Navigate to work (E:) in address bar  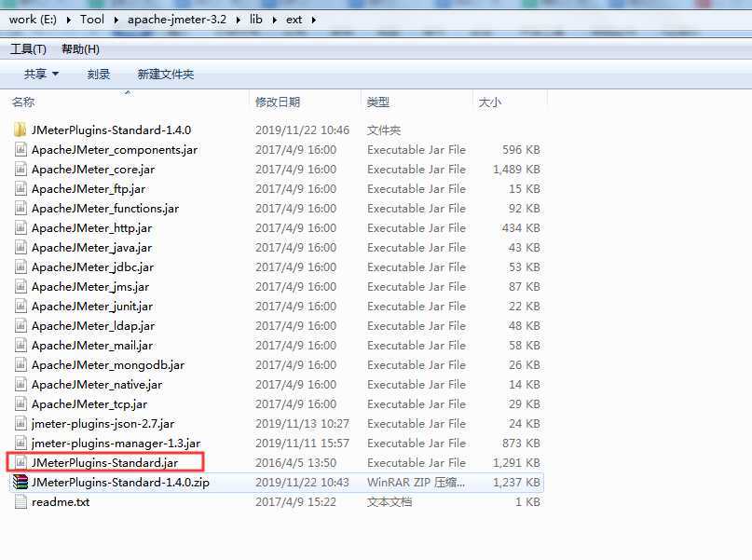[x=33, y=20]
